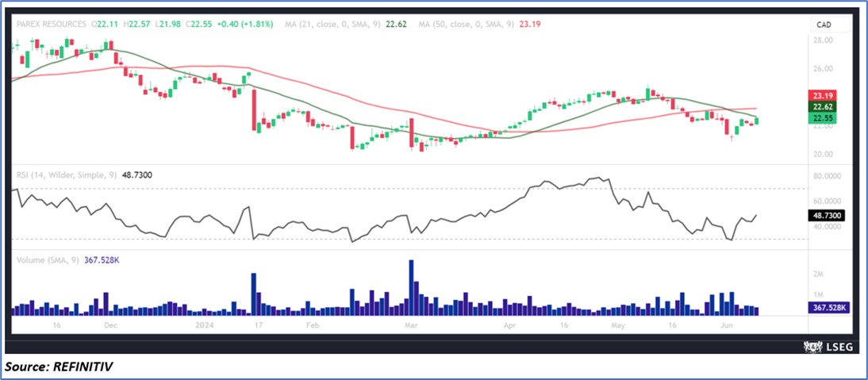Image resolution: width=868 pixels, height=380 pixels.
Task: Click the +0.40 (+1.81%) change value
Action: pos(246,25)
